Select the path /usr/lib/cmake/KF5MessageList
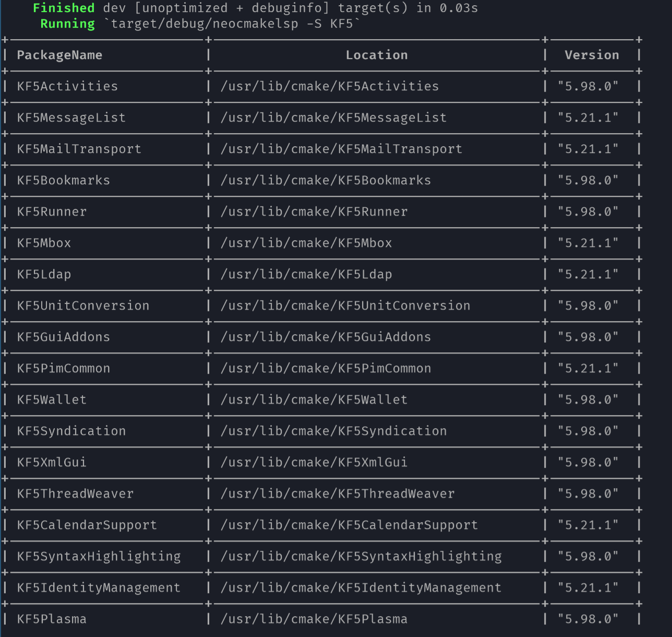This screenshot has width=672, height=637. pyautogui.click(x=334, y=118)
